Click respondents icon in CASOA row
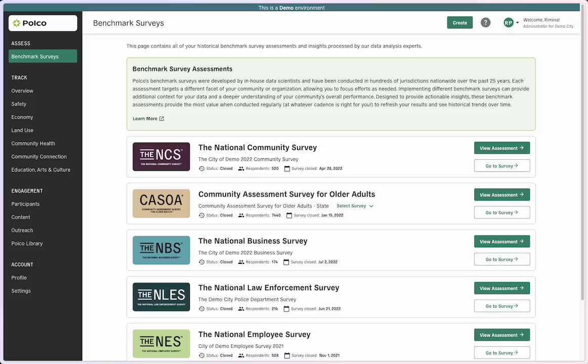This screenshot has width=588, height=364. coord(241,216)
